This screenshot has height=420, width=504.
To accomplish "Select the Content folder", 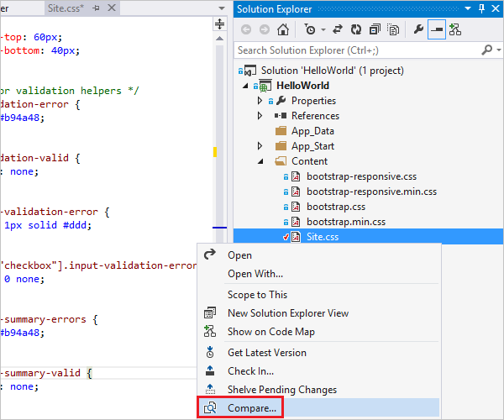I will [309, 161].
